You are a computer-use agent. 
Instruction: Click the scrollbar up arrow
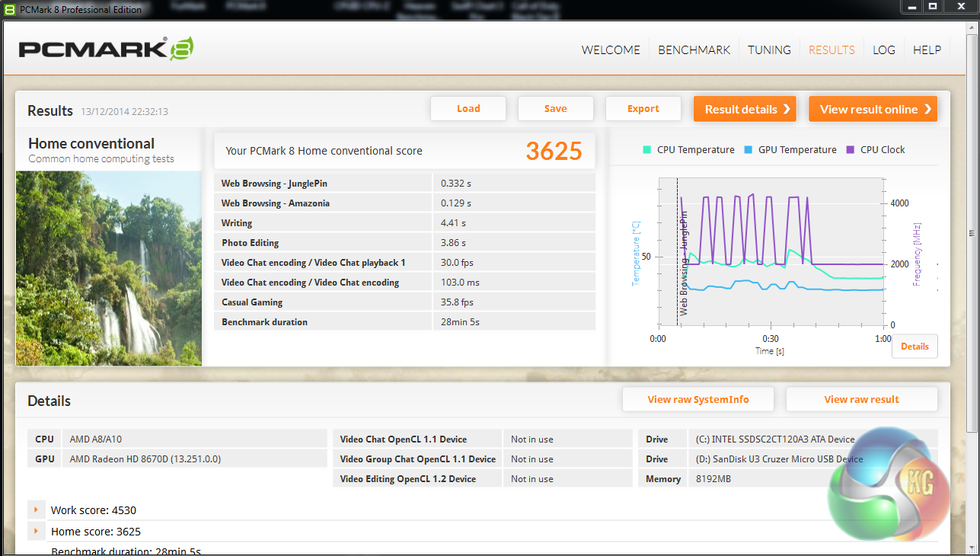(972, 27)
